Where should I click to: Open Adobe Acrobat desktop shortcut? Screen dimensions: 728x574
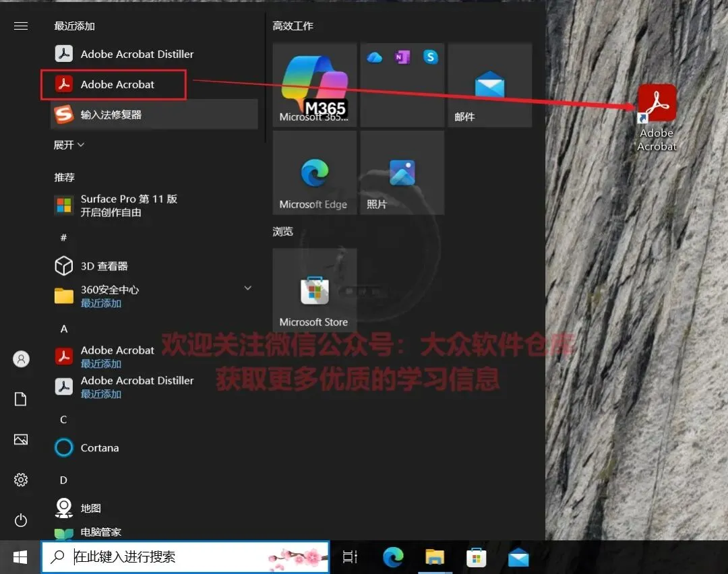657,118
